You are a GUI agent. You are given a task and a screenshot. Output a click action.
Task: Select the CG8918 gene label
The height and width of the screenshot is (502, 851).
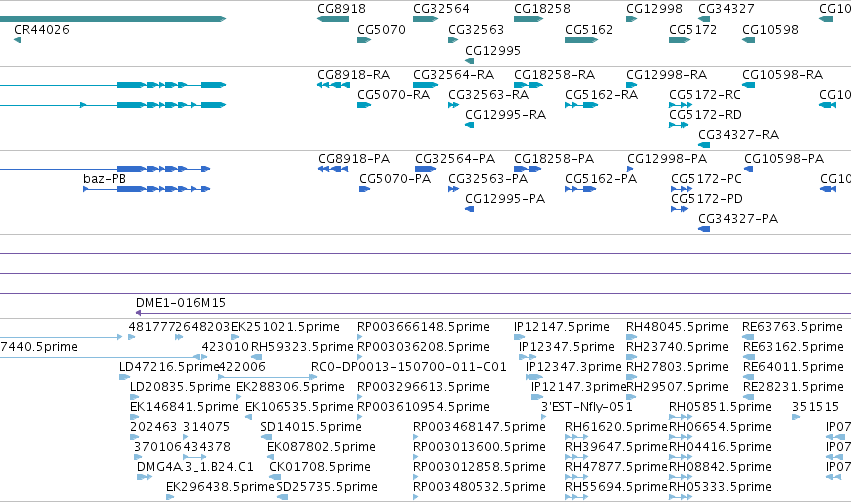[341, 9]
